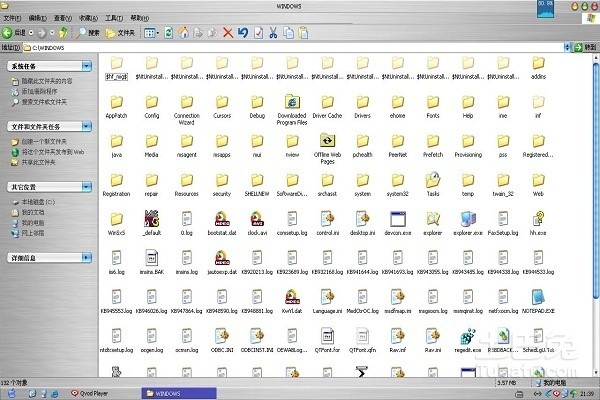Open the 收藏(A) menu
The height and width of the screenshot is (400, 600).
(x=88, y=18)
